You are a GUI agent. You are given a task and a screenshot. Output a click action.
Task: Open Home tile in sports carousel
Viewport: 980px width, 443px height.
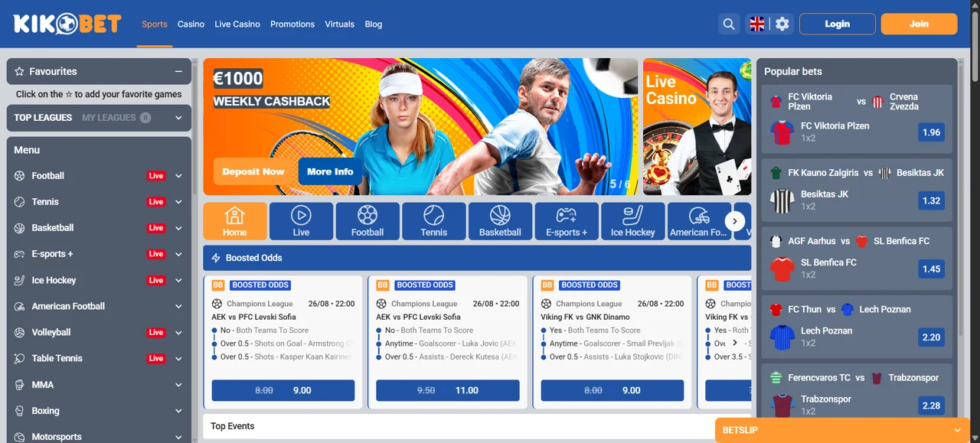[235, 221]
